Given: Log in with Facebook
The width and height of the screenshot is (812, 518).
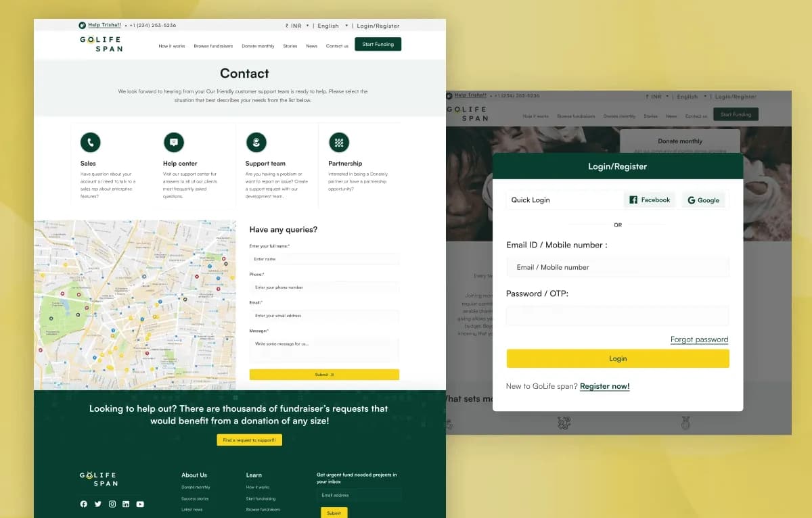Looking at the screenshot, I should click(x=650, y=200).
